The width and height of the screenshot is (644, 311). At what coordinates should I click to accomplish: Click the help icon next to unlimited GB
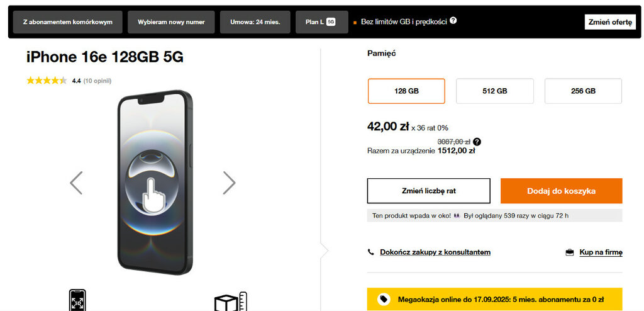[453, 21]
